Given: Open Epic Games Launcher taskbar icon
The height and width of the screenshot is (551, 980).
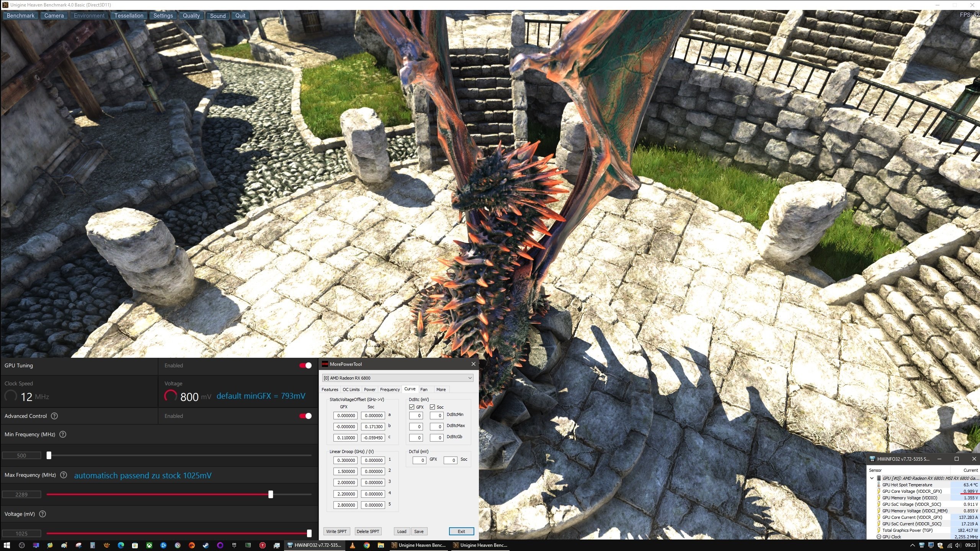Looking at the screenshot, I should pyautogui.click(x=234, y=545).
